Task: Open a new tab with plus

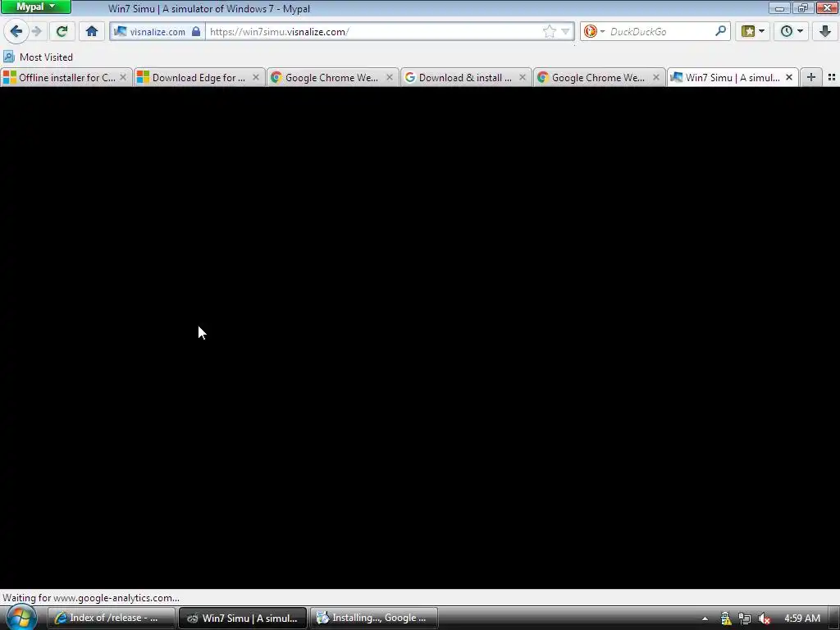Action: (811, 78)
